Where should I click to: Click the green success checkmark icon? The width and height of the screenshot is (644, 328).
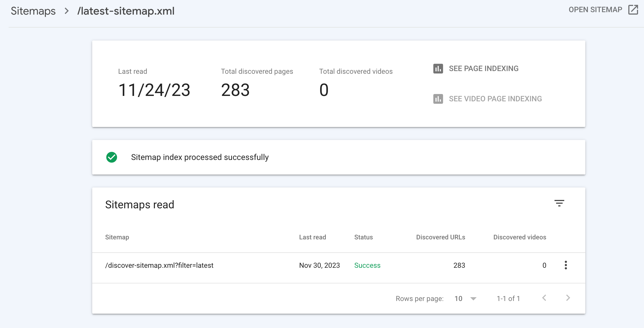tap(112, 157)
